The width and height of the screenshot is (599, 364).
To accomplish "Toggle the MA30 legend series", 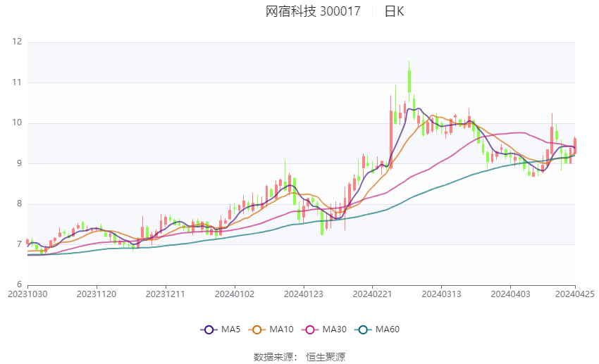I will pyautogui.click(x=324, y=330).
